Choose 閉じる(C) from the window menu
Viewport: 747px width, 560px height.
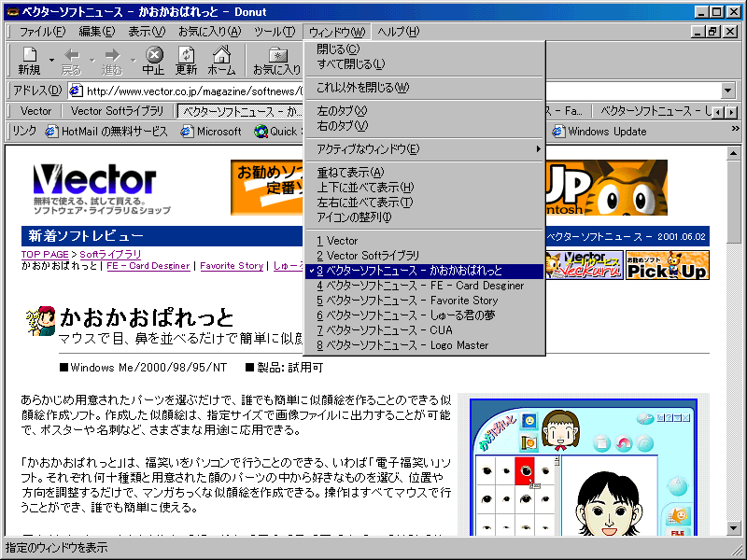pos(425,49)
